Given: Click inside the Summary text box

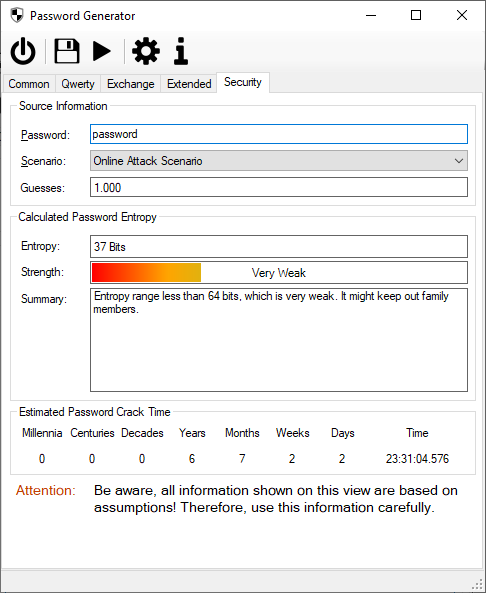Looking at the screenshot, I should click(279, 340).
